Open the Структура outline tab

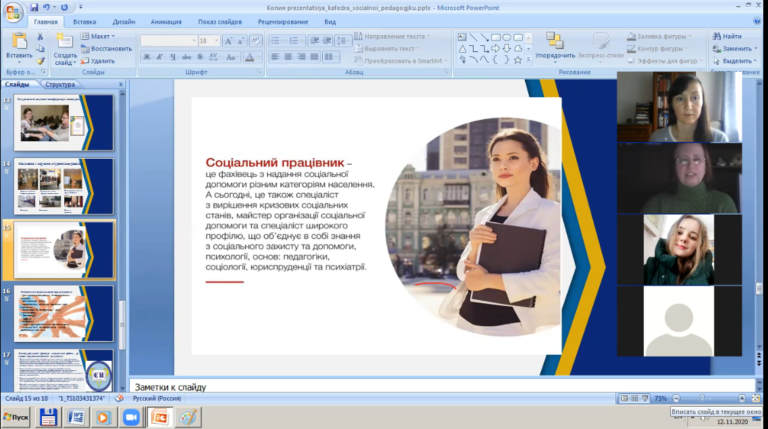60,84
